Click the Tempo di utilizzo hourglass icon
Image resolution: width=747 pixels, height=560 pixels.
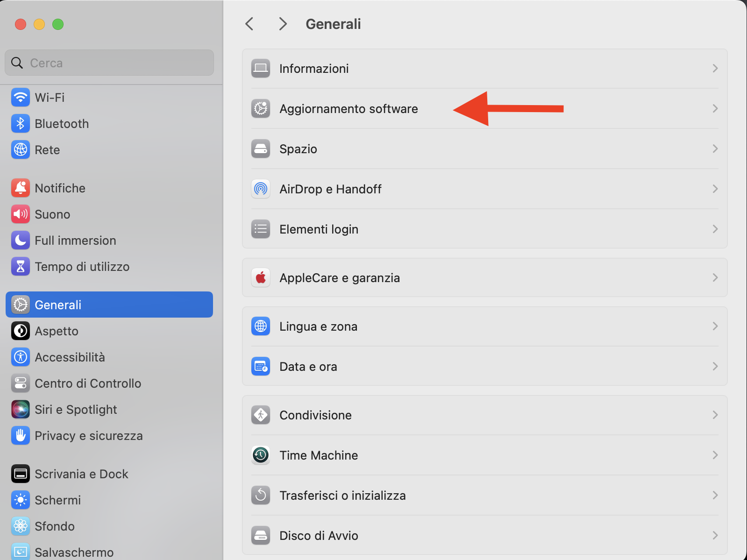pos(21,267)
